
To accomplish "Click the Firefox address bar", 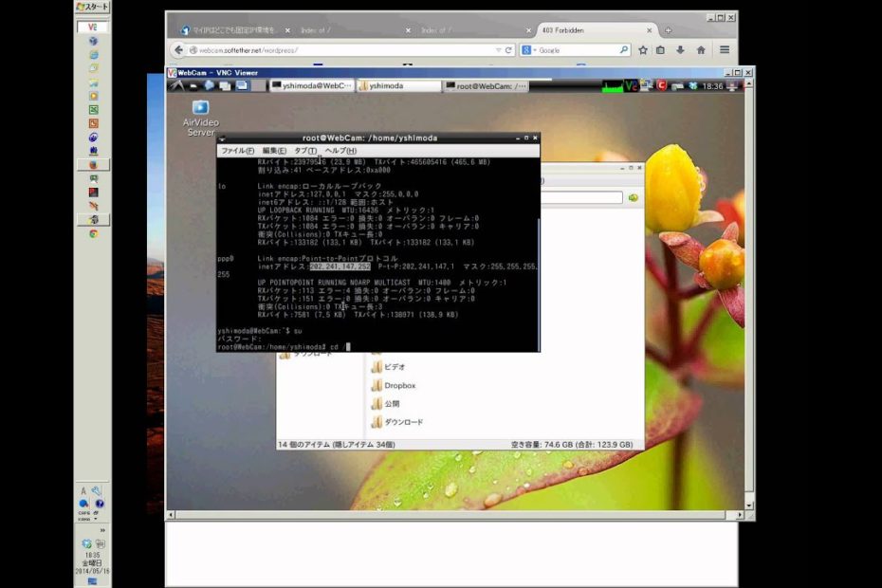I will click(x=341, y=49).
